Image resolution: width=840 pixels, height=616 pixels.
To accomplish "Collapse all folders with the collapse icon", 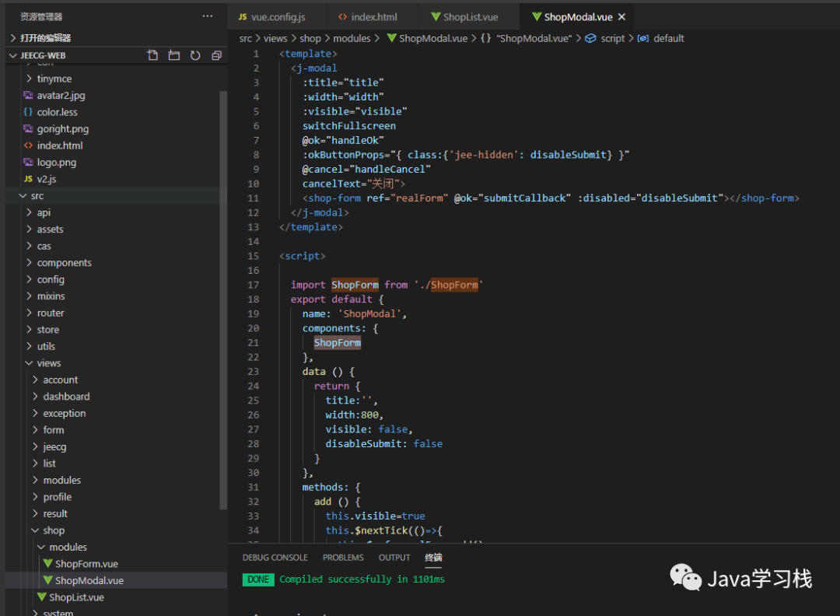I will coord(216,55).
